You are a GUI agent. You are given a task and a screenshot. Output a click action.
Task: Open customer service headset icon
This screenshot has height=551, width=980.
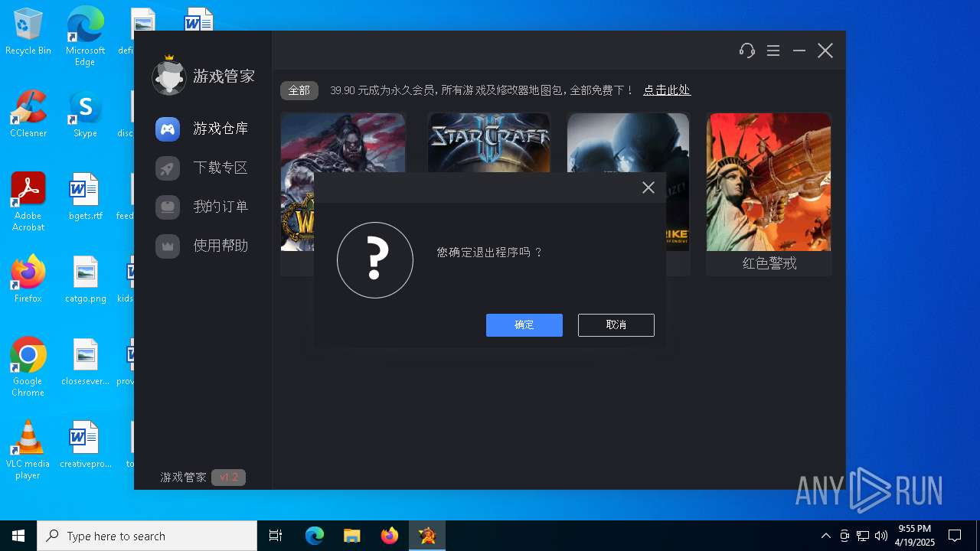click(747, 51)
